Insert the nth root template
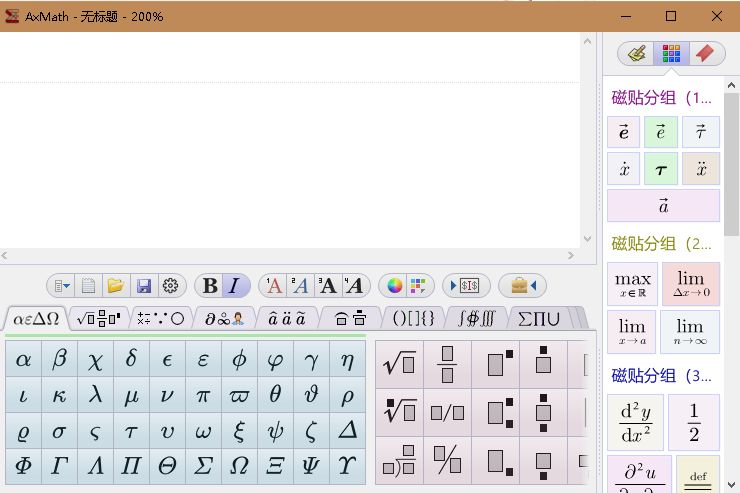The width and height of the screenshot is (740, 493). point(399,412)
